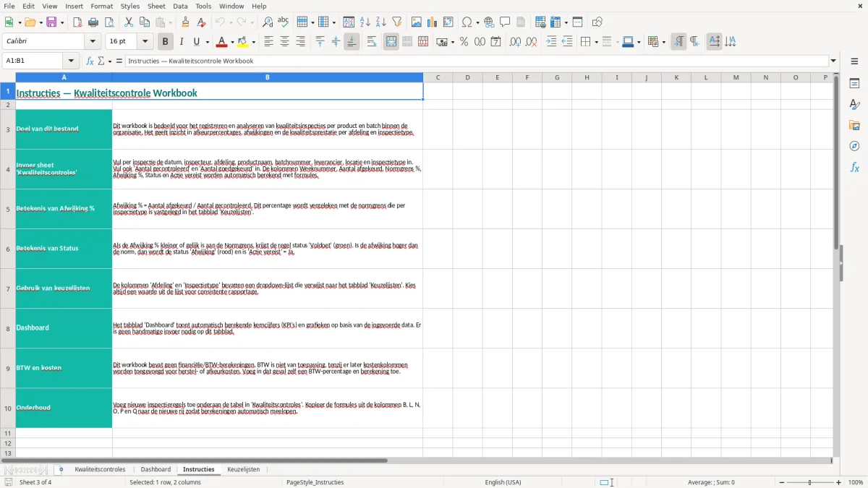Run the spelling check
This screenshot has height=488, width=868.
(284, 22)
